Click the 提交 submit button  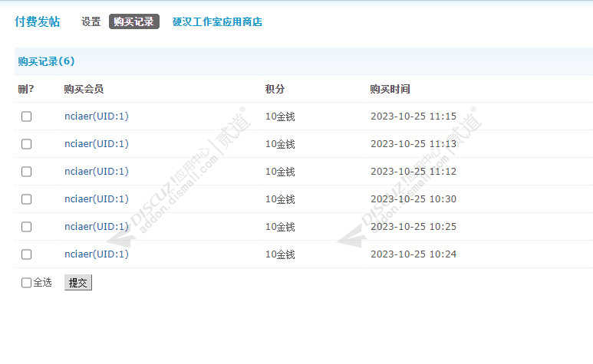[78, 283]
